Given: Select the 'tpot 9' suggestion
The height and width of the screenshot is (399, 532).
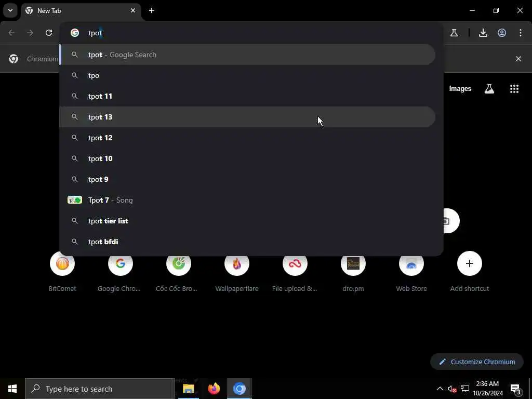Looking at the screenshot, I should 247,179.
